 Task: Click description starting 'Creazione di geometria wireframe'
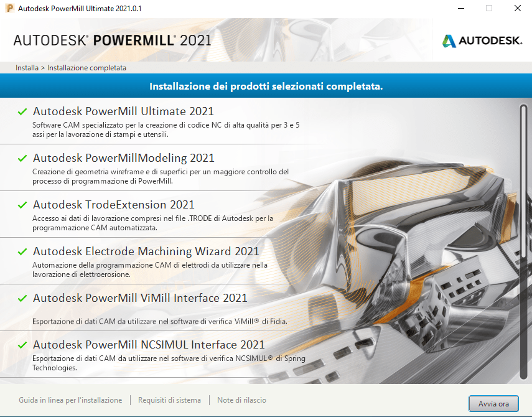[161, 176]
